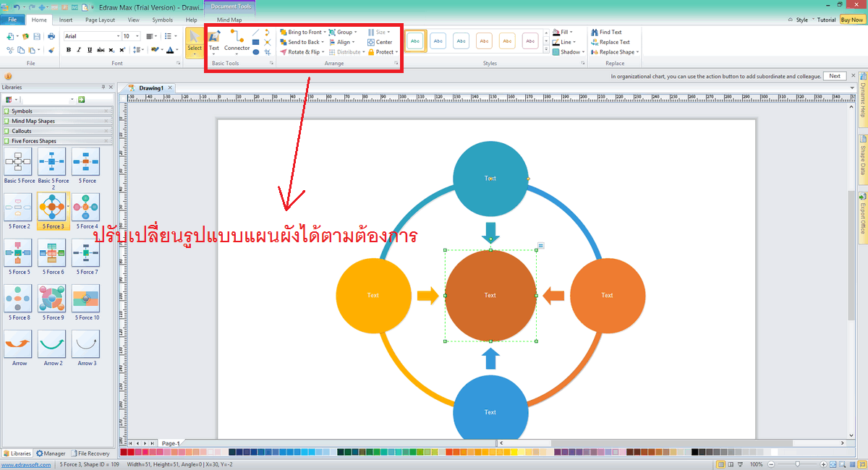Switch to the View ribbon tab
The image size is (868, 470).
[134, 20]
